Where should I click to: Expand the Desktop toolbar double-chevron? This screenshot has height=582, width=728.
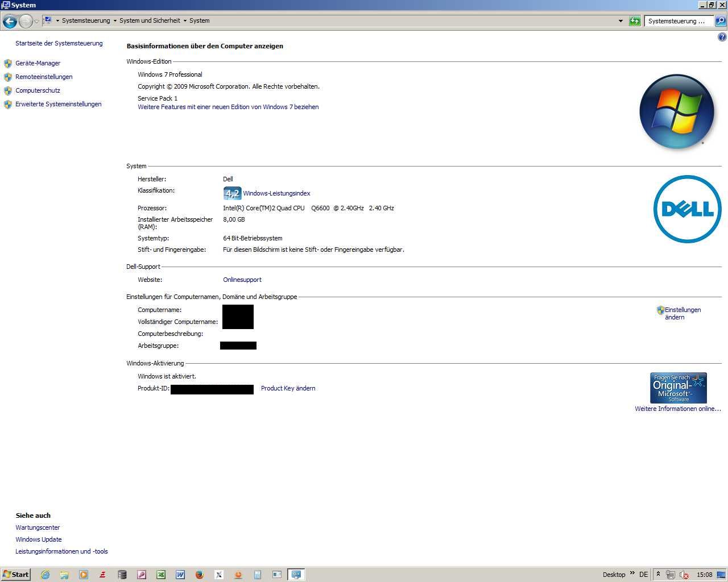[632, 573]
